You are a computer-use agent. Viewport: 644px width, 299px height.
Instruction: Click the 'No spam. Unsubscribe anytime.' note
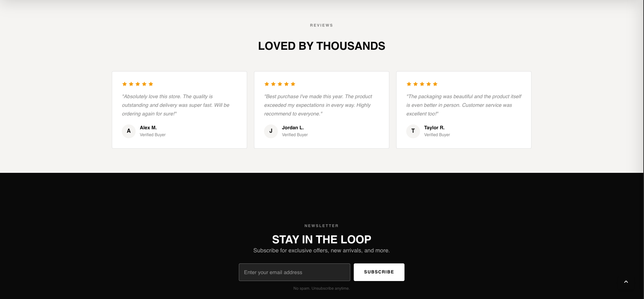322,288
